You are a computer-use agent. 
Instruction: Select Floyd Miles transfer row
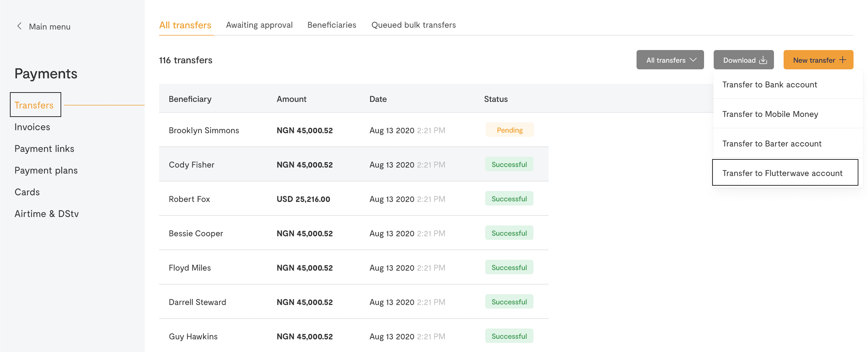point(354,267)
